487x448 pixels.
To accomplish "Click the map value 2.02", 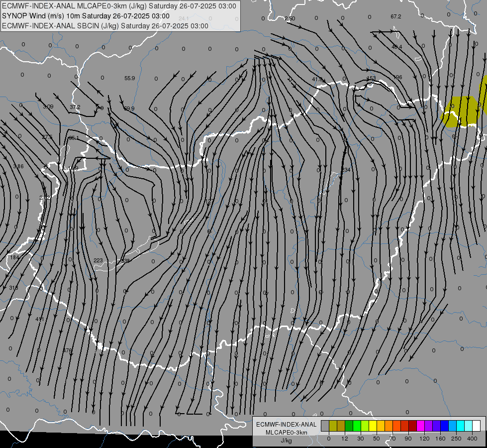I will click(x=45, y=198).
